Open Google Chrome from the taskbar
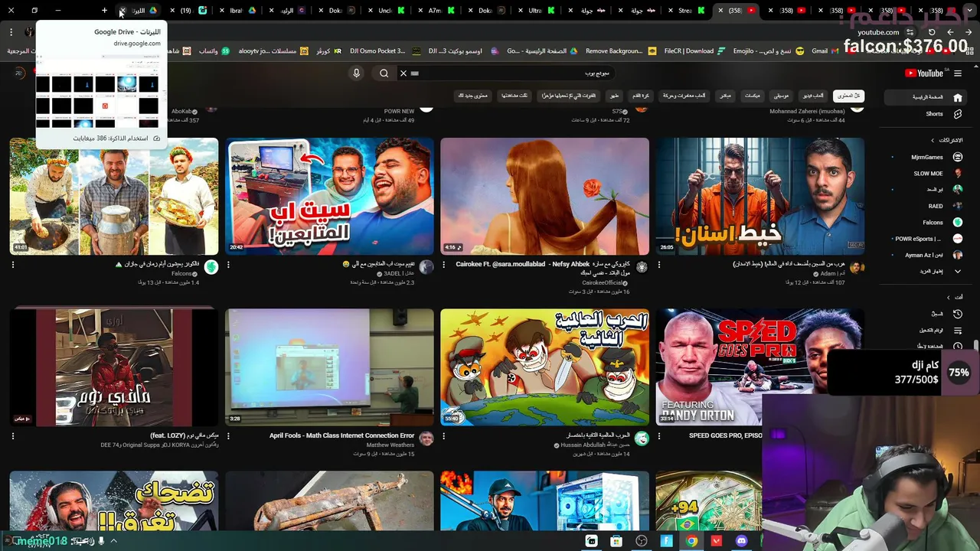 point(691,541)
